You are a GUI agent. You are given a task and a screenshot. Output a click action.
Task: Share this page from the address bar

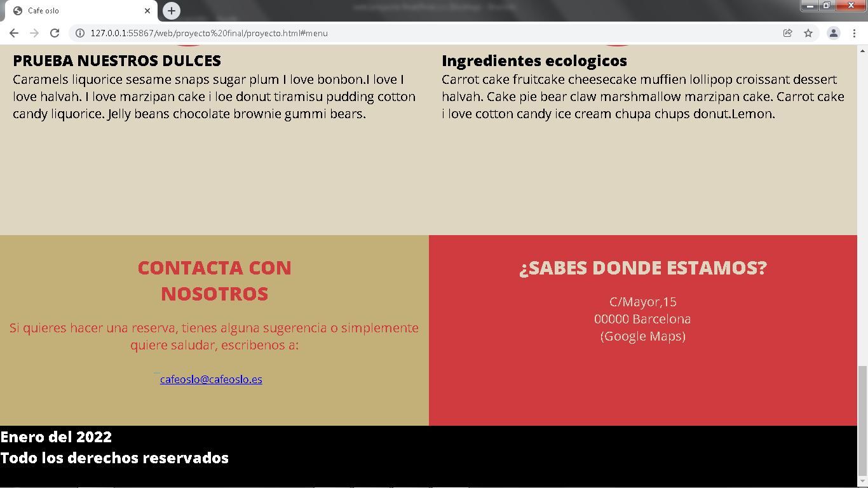[787, 33]
